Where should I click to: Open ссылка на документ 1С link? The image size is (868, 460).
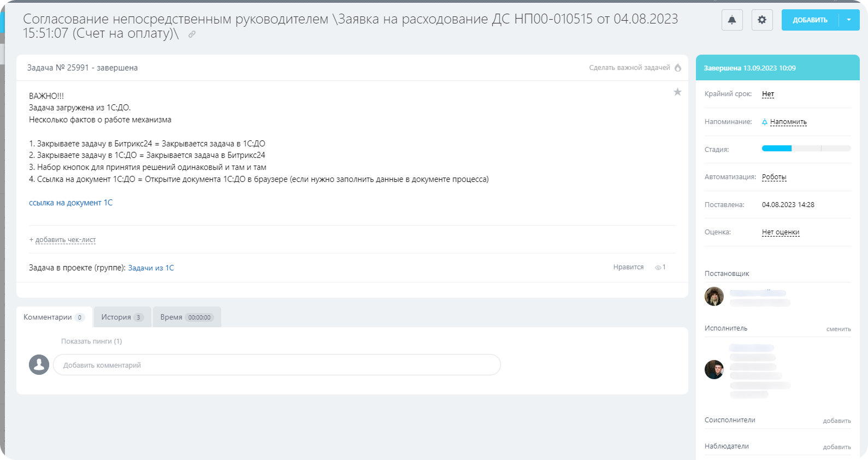[70, 203]
